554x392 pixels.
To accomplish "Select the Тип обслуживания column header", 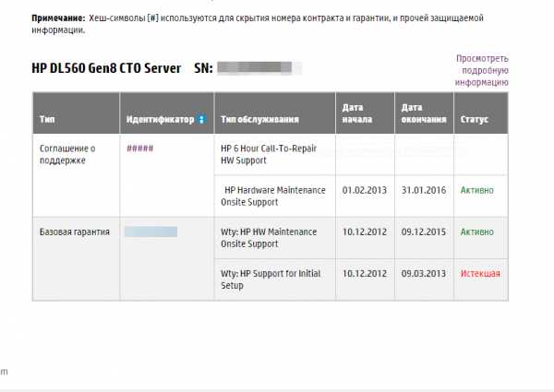I will point(275,113).
